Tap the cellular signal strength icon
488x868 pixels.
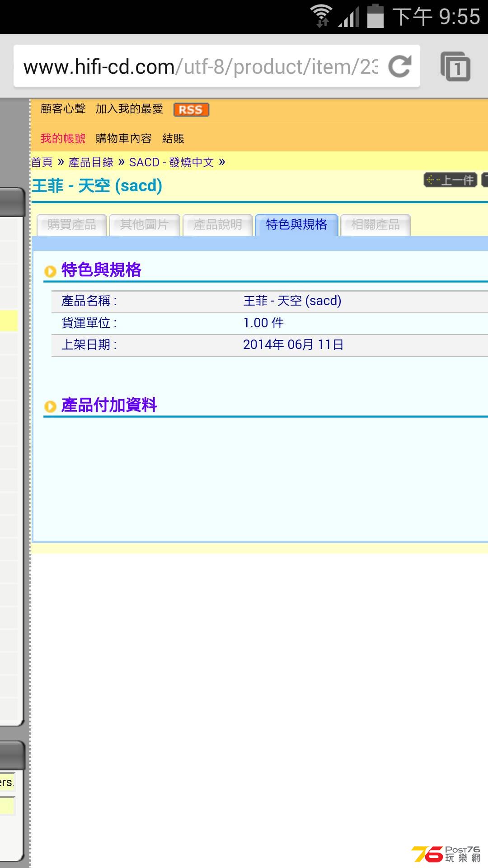pos(348,17)
